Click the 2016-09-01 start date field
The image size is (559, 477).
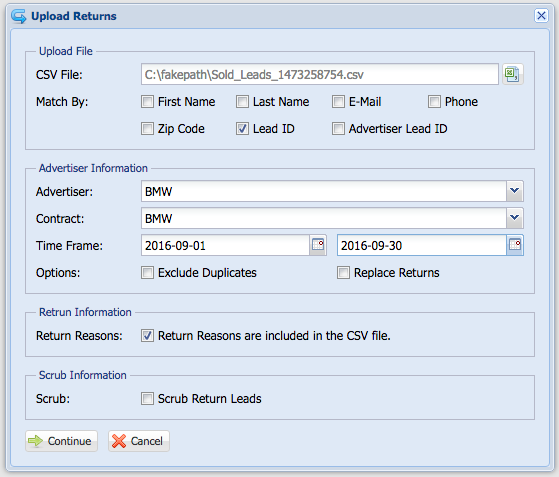225,245
